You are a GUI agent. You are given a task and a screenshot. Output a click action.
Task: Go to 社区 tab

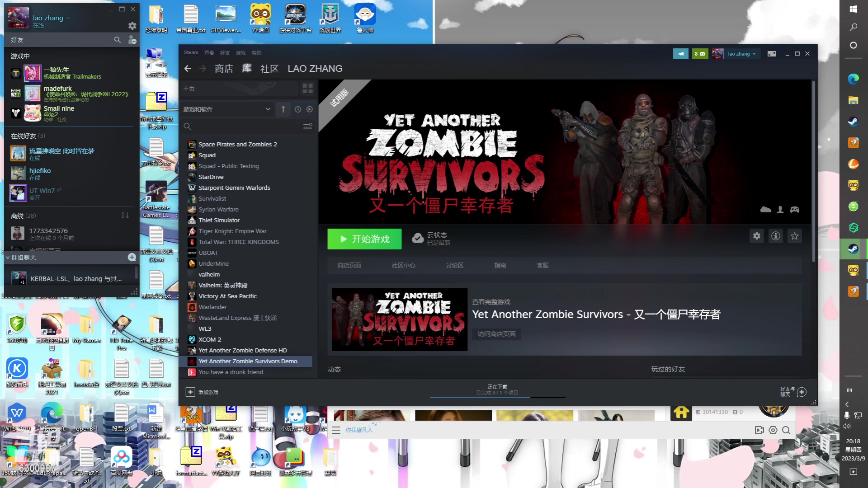tap(269, 69)
